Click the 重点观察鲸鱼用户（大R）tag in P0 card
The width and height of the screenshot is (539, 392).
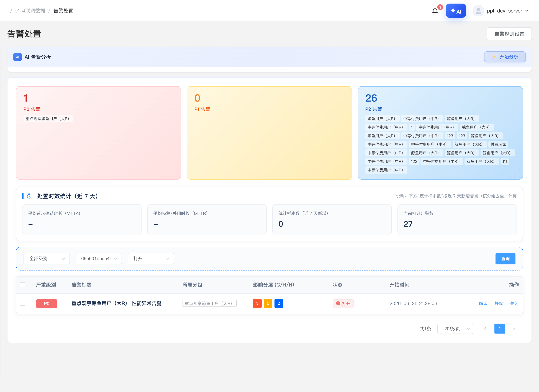48,118
